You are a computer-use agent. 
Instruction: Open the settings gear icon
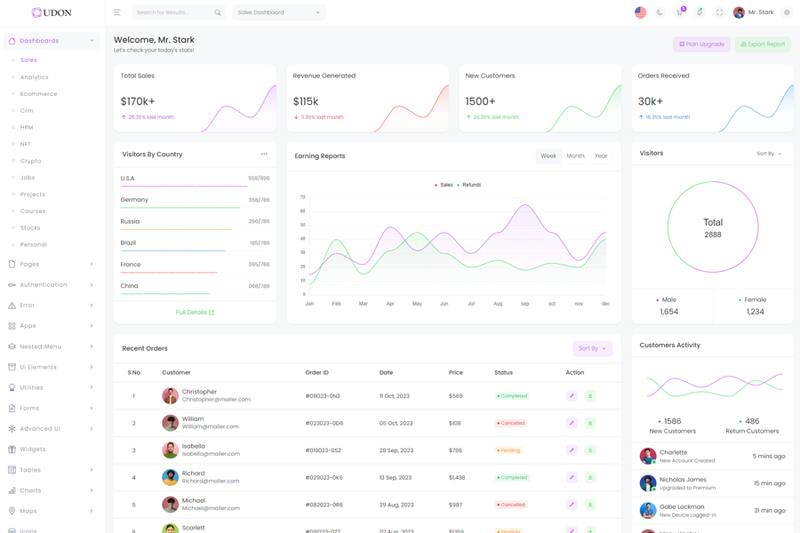[x=786, y=13]
